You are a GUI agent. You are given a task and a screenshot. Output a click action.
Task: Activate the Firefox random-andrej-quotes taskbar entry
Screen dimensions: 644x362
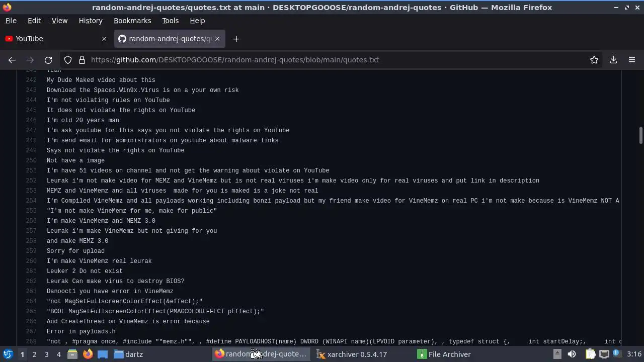tap(261, 354)
